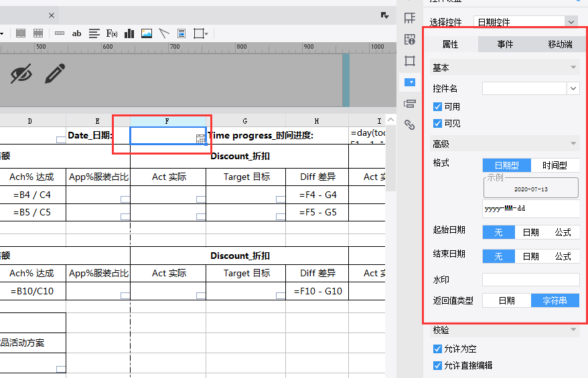Click the pencil edit icon in parameter pane
Image resolution: width=588 pixels, height=378 pixels.
55,74
